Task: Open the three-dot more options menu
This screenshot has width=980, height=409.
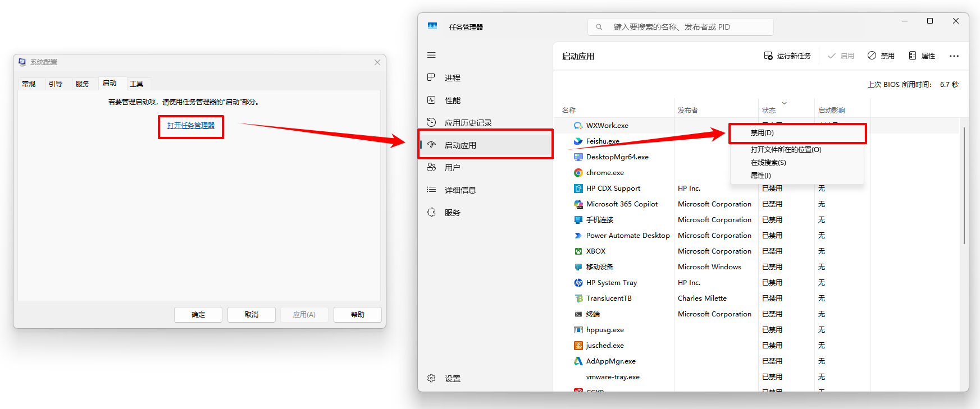Action: 954,56
